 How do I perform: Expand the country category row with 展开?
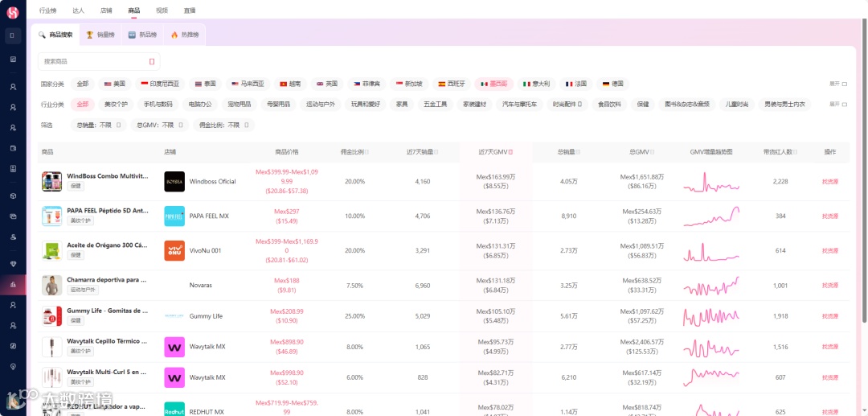click(x=837, y=84)
